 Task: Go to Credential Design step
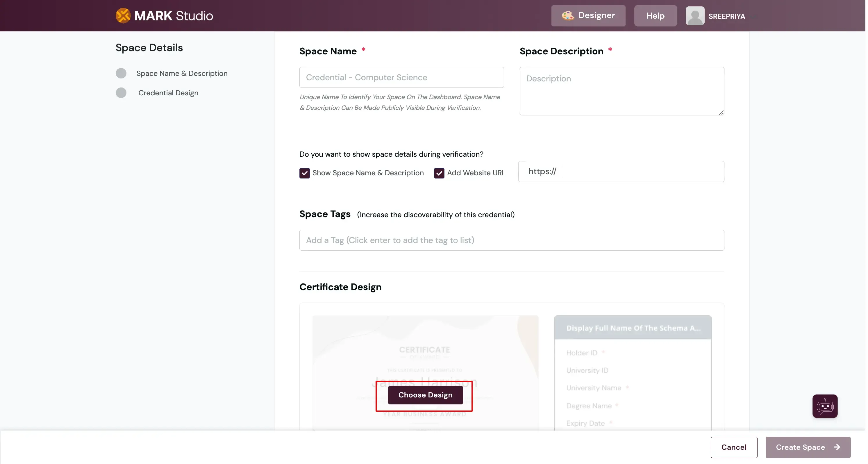[x=168, y=93]
